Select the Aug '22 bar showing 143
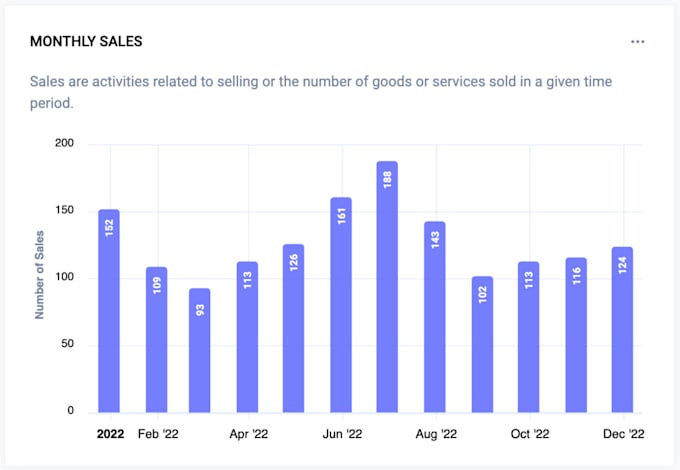The height and width of the screenshot is (470, 680). 434,316
